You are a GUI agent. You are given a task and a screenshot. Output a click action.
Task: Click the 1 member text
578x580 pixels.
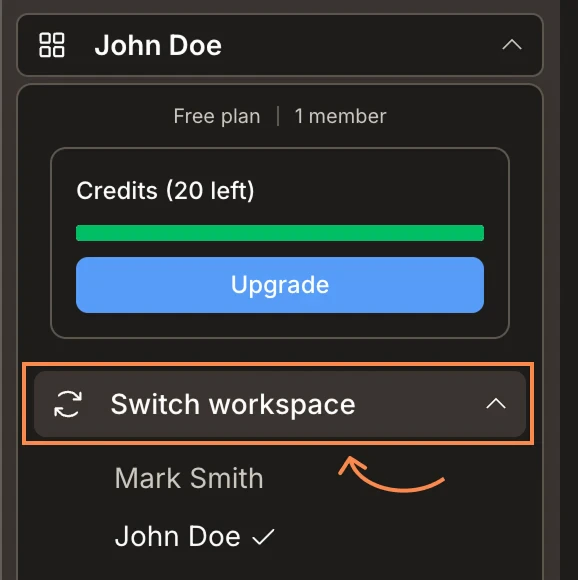point(341,117)
